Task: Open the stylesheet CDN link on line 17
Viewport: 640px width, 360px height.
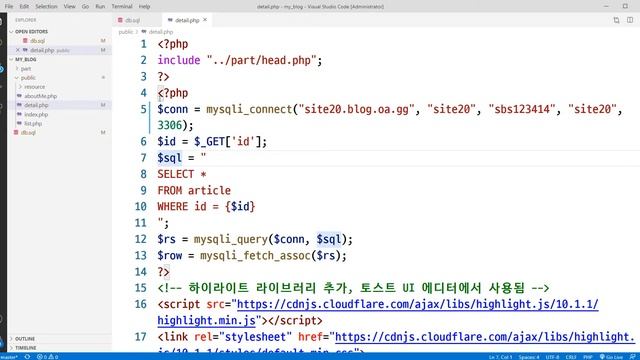Action: point(484,337)
